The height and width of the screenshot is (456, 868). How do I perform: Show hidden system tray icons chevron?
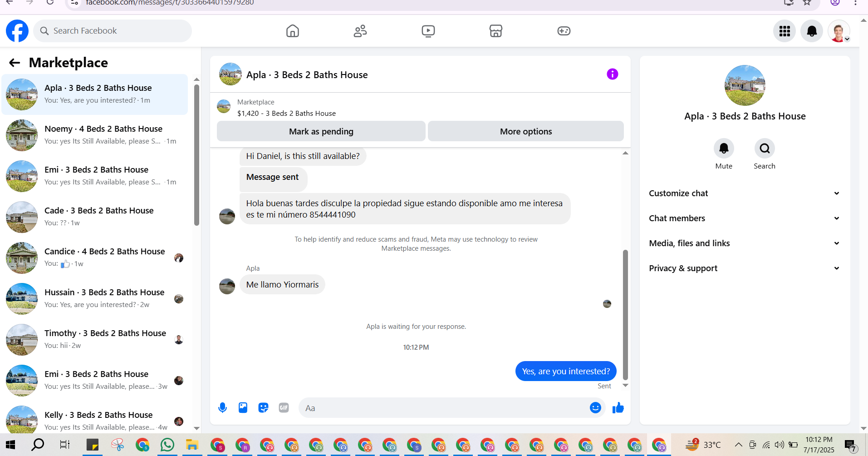point(738,445)
